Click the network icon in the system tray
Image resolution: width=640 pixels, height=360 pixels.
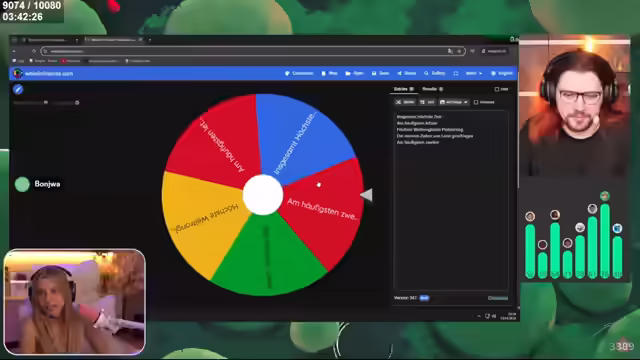point(487,316)
